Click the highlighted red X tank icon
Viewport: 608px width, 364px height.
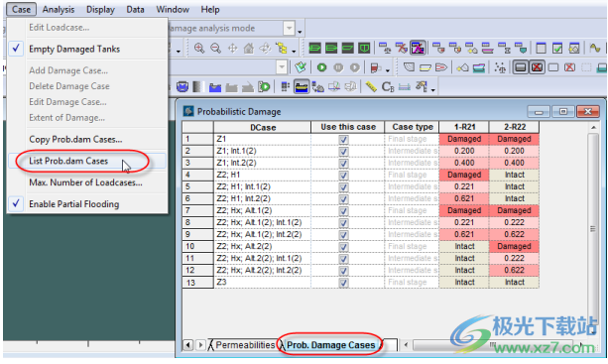[x=537, y=67]
